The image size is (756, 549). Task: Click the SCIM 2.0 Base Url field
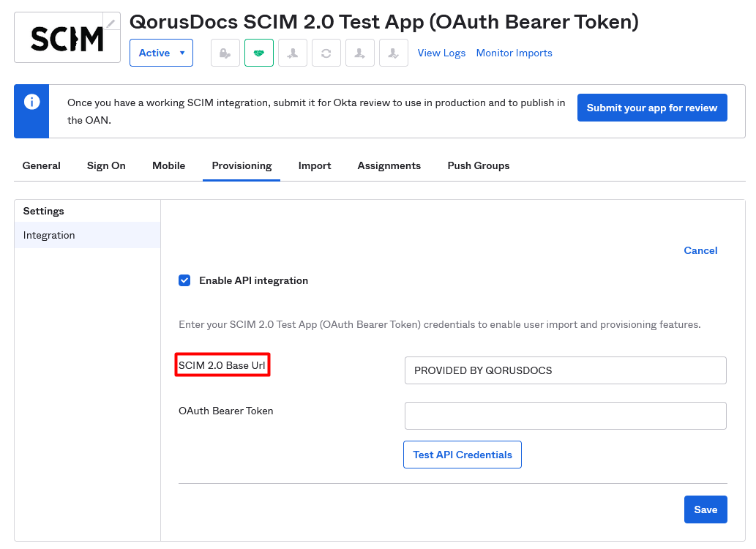(x=566, y=370)
